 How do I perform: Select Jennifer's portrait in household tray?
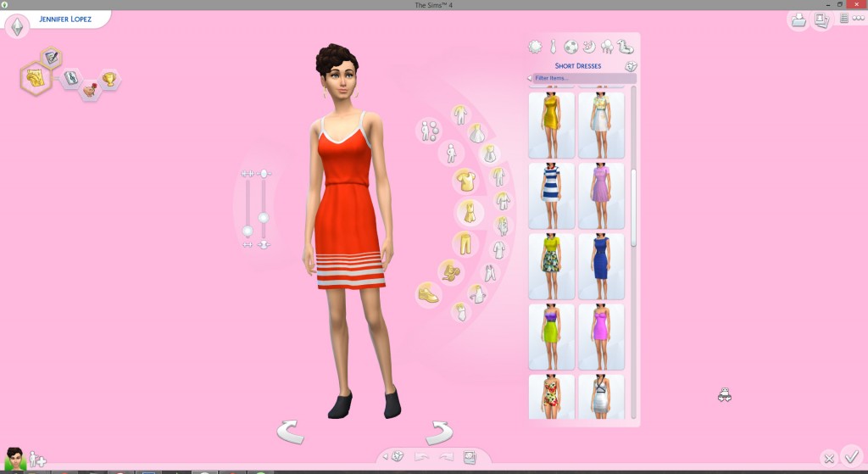point(14,459)
